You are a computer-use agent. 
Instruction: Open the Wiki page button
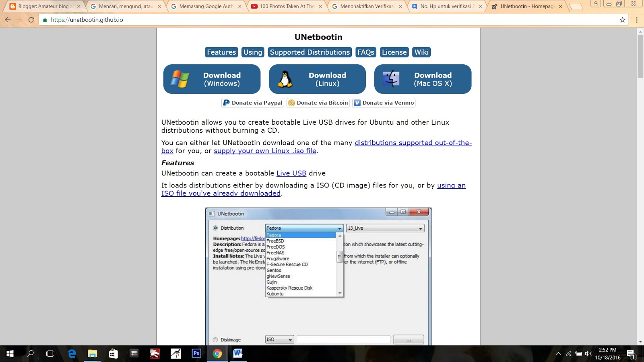(x=421, y=52)
